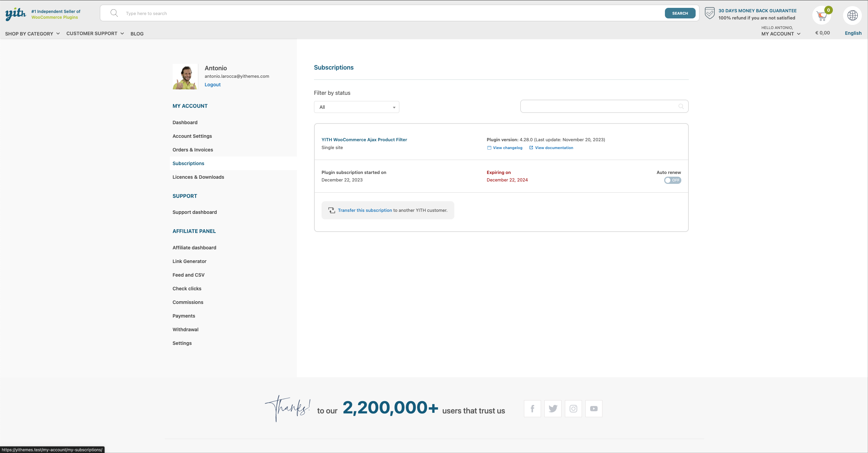Open the Twitter social icon
Screen dimensions: 868x453
pyautogui.click(x=553, y=409)
